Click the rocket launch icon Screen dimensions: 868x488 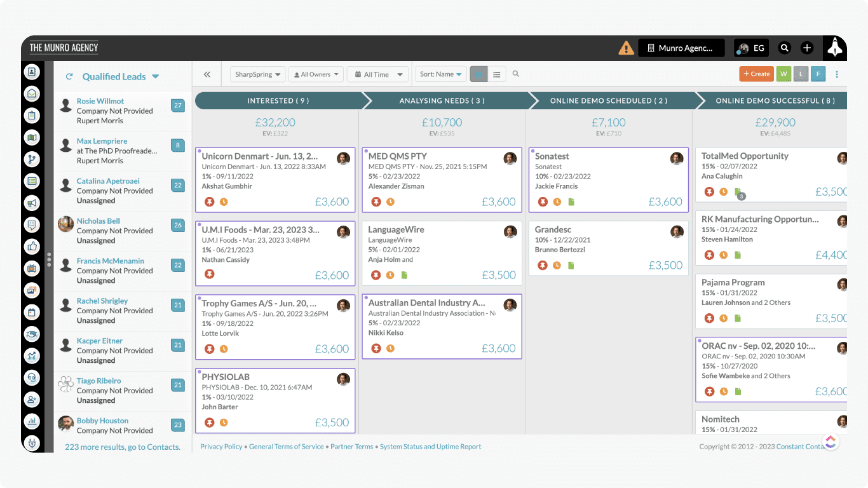[835, 48]
